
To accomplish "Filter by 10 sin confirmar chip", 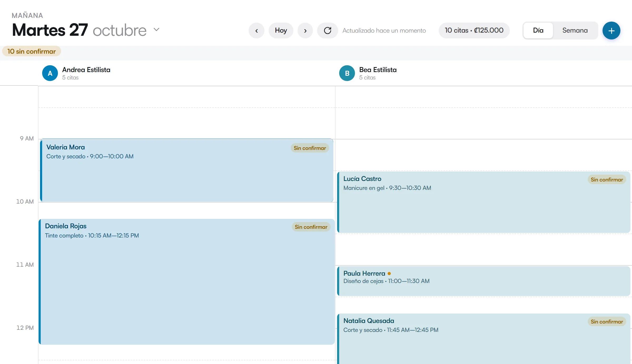I will (x=32, y=51).
